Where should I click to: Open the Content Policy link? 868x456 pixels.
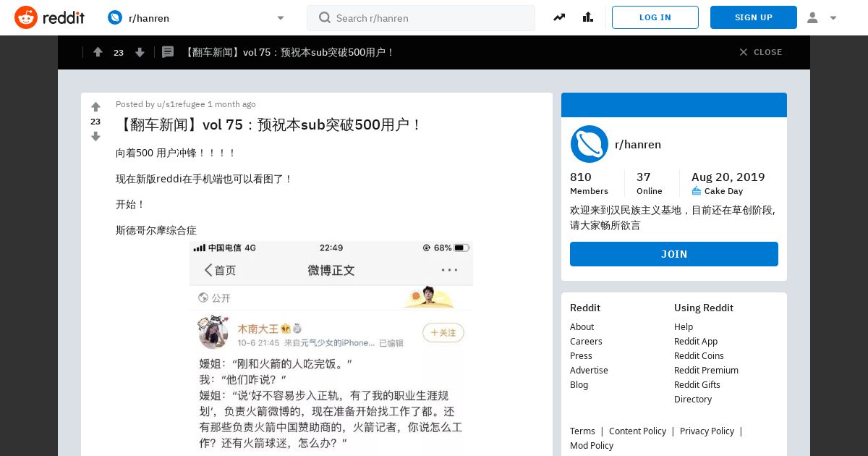(x=637, y=431)
